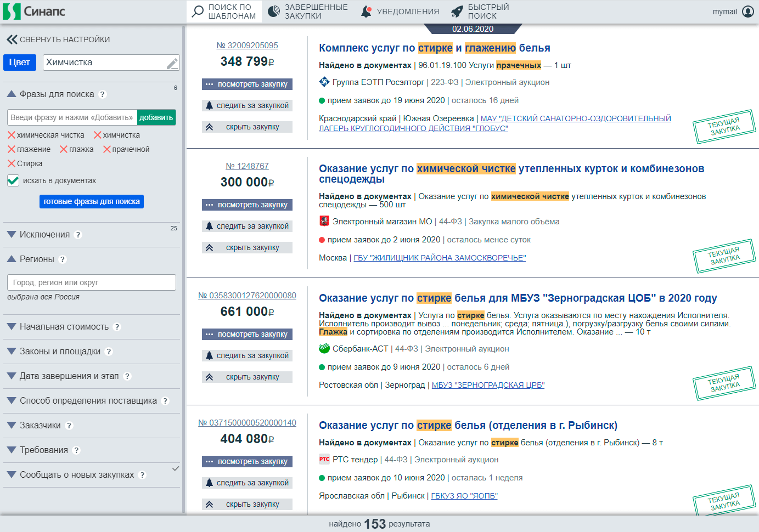Open title 'Комплекс услуг по стирке и глажению белья'
This screenshot has height=532, width=759.
pyautogui.click(x=435, y=48)
